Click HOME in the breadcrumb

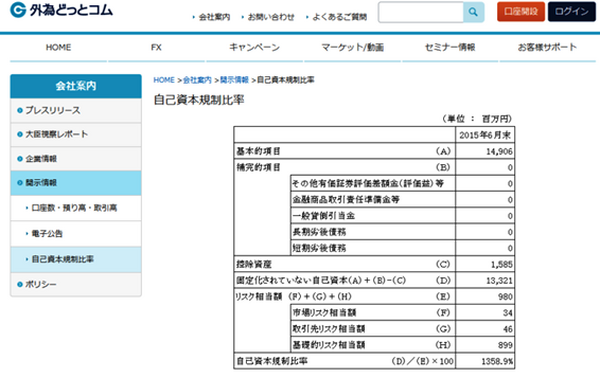click(164, 80)
